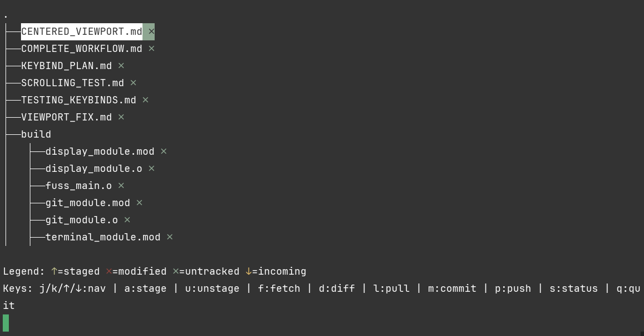Select the git_module.o file entry
The width and height of the screenshot is (644, 336).
click(82, 220)
